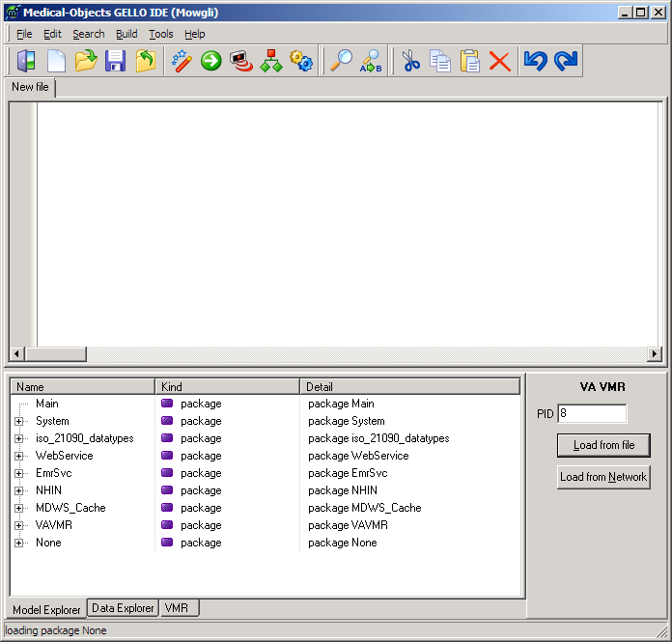672x642 pixels.
Task: Switch to the Model Explorer tab
Action: pos(46,609)
